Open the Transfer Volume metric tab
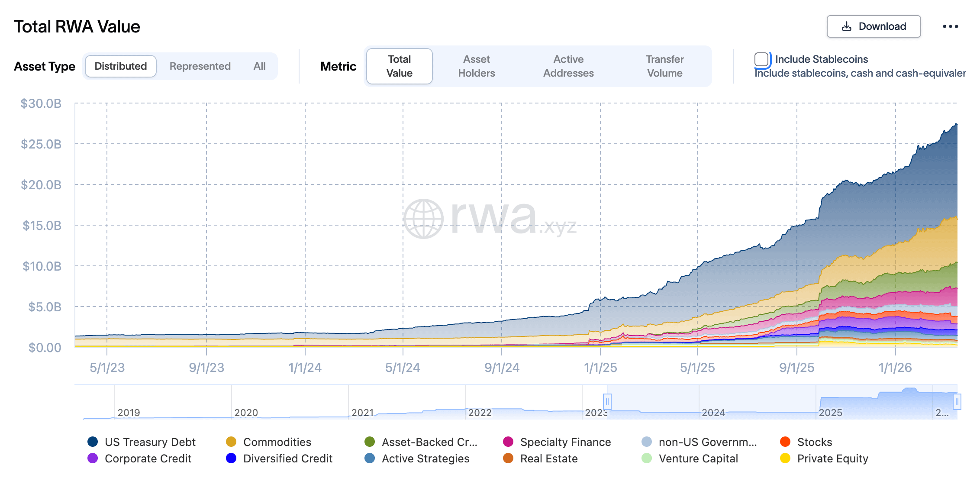Screen dimensions: 980x478 664,66
